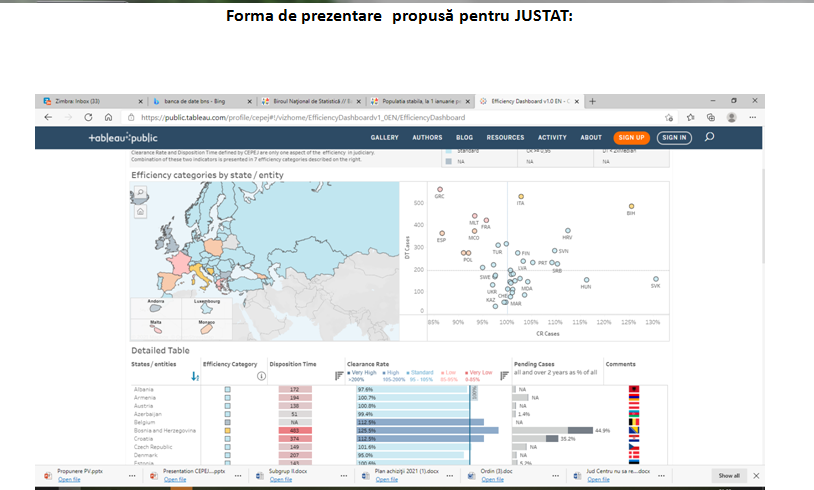Screen dimensions: 814x490
Task: Select Bosnia and Herzegovina's orange category square
Action: [x=227, y=430]
